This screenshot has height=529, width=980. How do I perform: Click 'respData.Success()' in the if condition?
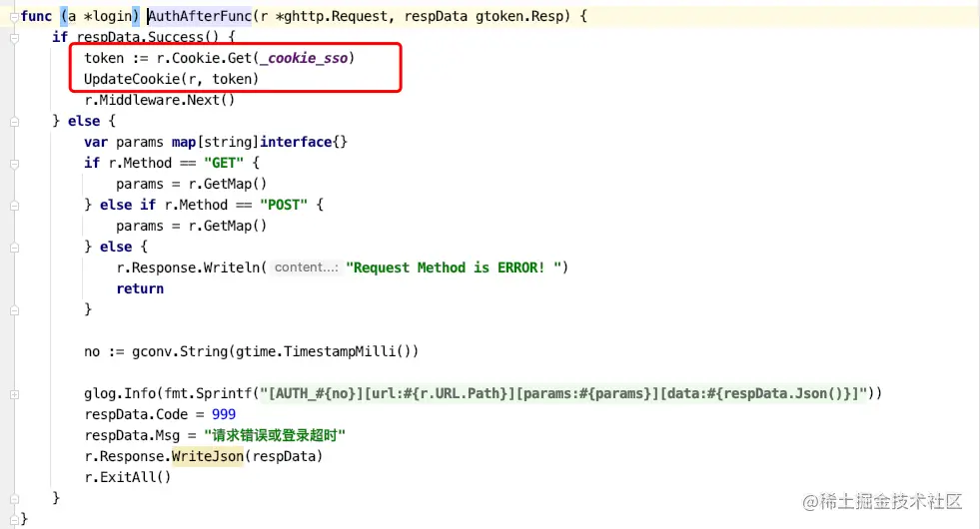point(147,37)
